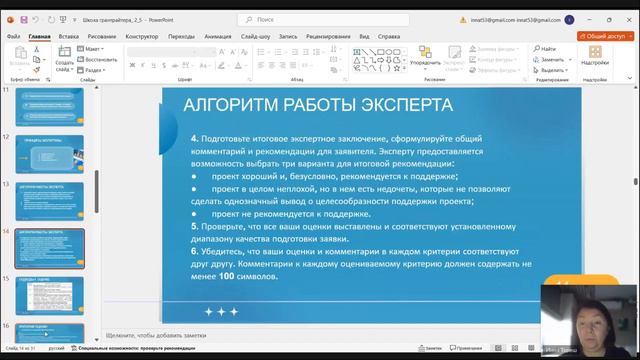Clear all text formatting
This screenshot has width=640, height=360.
tap(244, 52)
